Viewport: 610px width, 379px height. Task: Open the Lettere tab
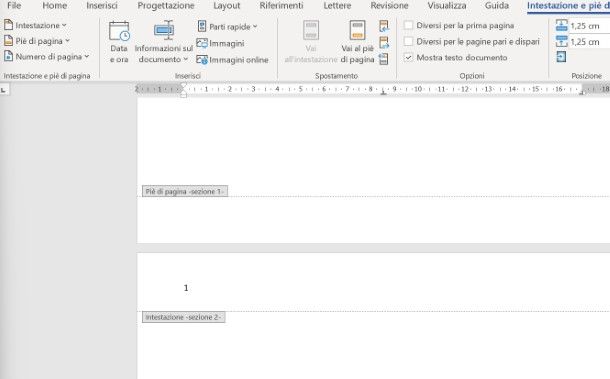pyautogui.click(x=337, y=6)
